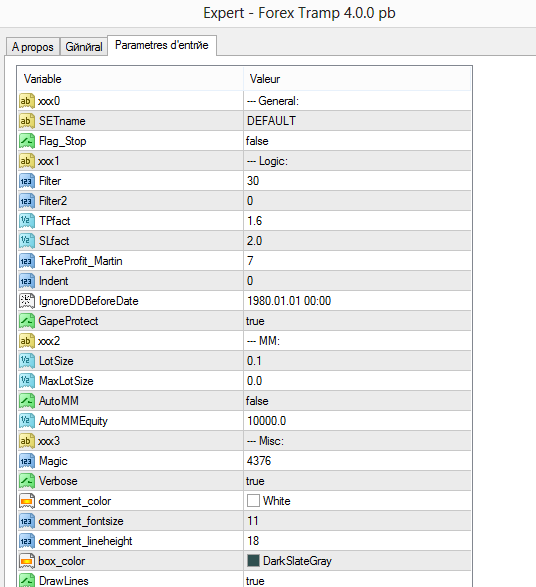Viewport: 536px width, 587px height.
Task: Click the string icon beside SETname
Action: click(x=27, y=121)
